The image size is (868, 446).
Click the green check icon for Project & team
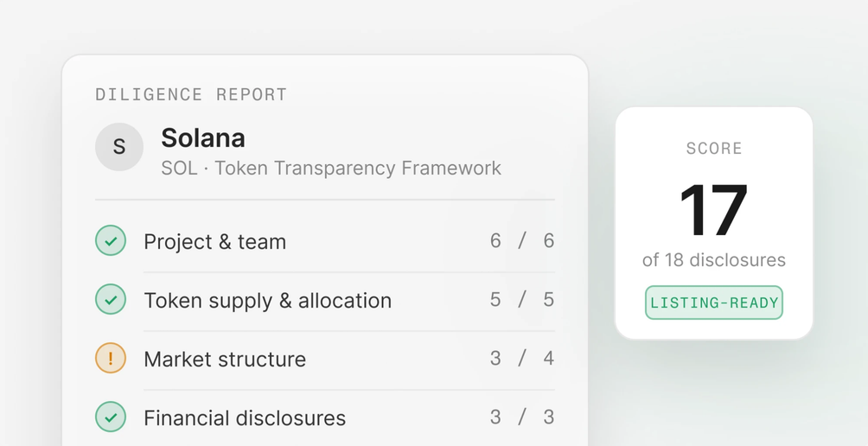click(111, 240)
